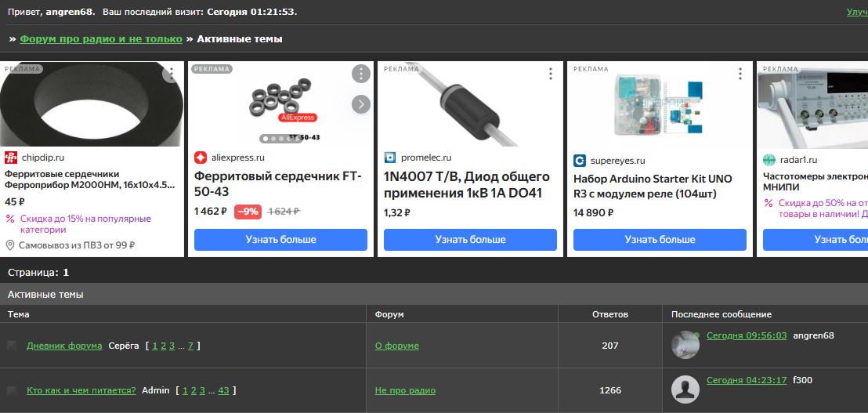Open options menu on the promelec diode ad
Screen dimensions: 868x413
pyautogui.click(x=550, y=74)
